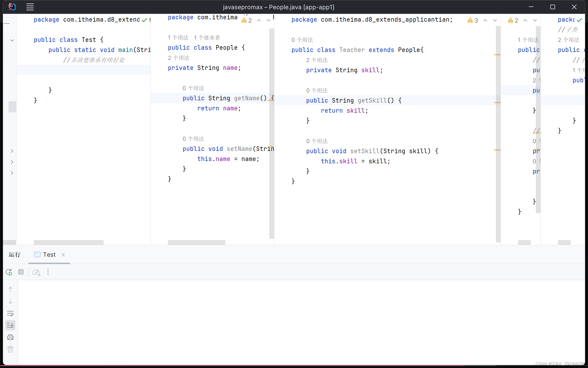Click '1 个用法' usage hint above People class
The image size is (588, 368).
pos(178,37)
